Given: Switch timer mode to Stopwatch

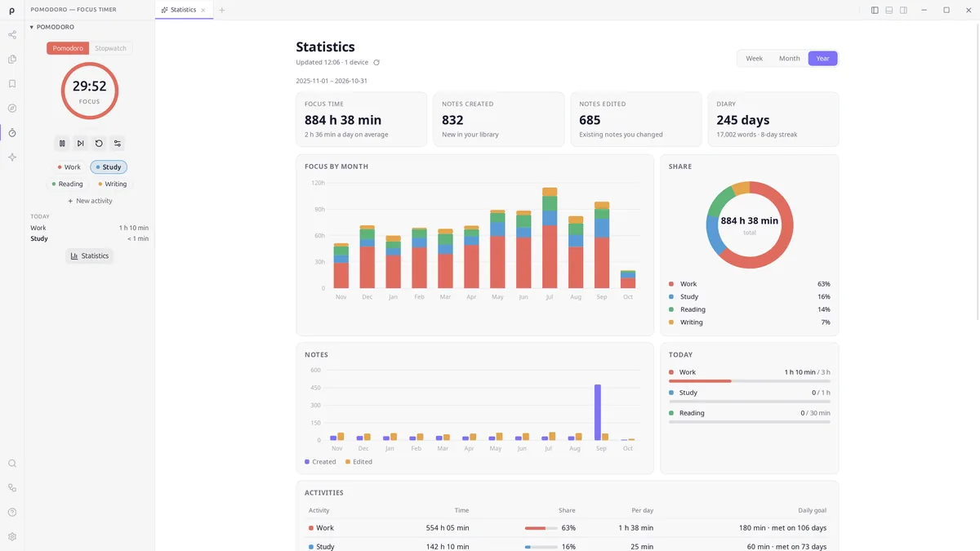Looking at the screenshot, I should [110, 48].
